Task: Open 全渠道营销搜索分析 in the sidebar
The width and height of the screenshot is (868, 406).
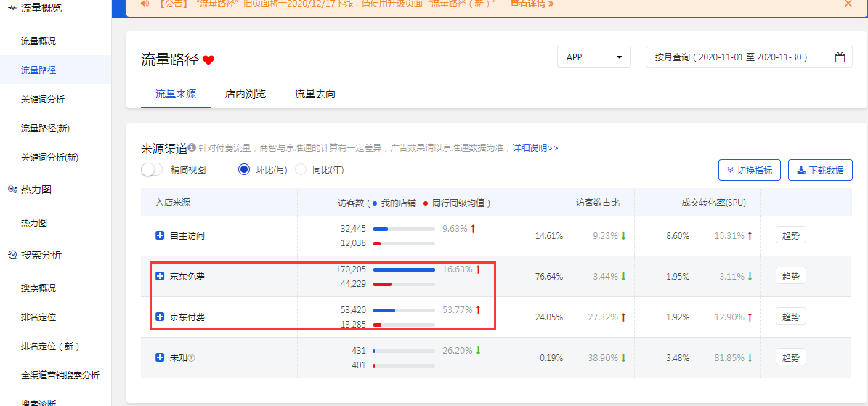Action: 60,375
